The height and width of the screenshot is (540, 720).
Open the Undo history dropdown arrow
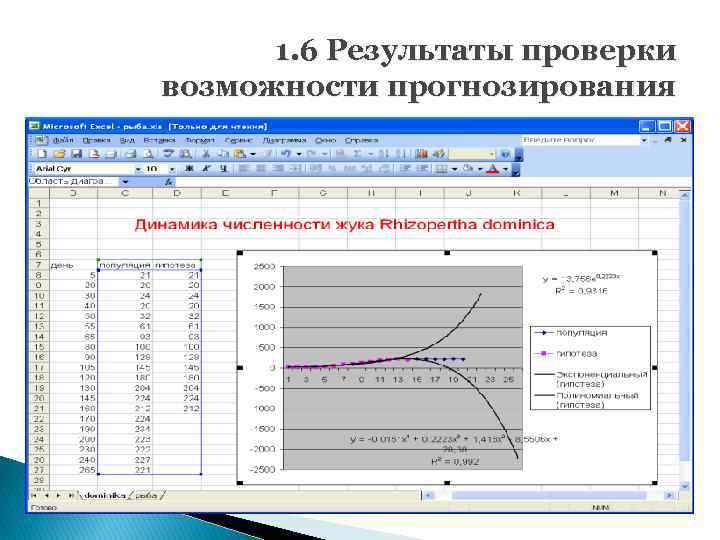pos(298,154)
